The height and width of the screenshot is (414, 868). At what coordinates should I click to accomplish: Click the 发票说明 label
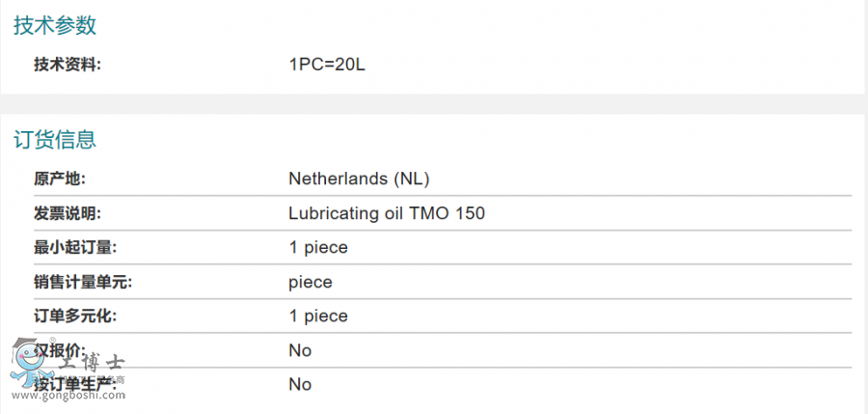pyautogui.click(x=68, y=213)
